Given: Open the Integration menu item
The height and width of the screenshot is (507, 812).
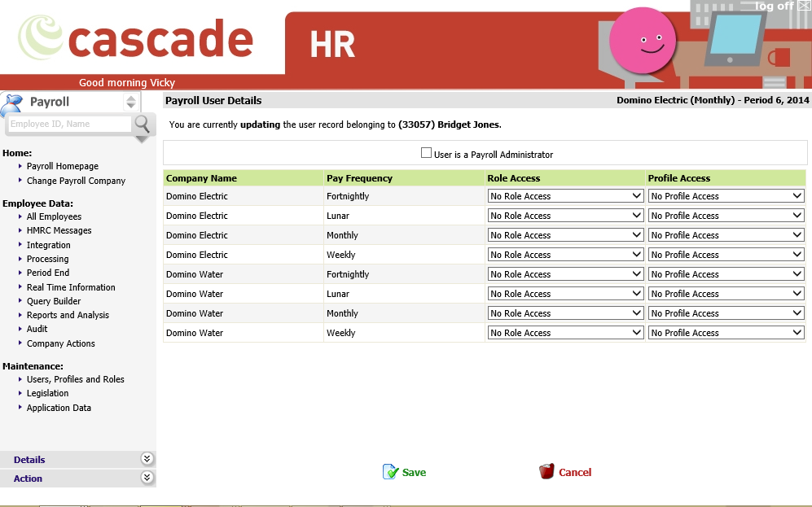Looking at the screenshot, I should click(49, 245).
